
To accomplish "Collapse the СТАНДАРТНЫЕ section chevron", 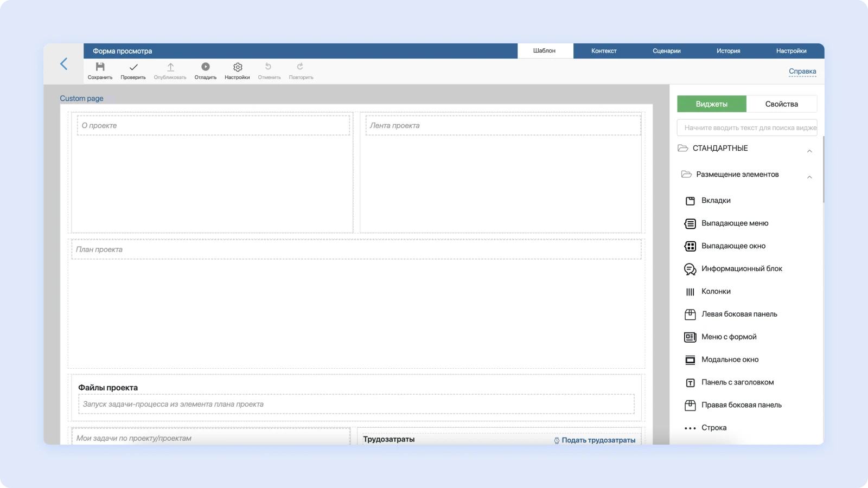I will click(809, 151).
